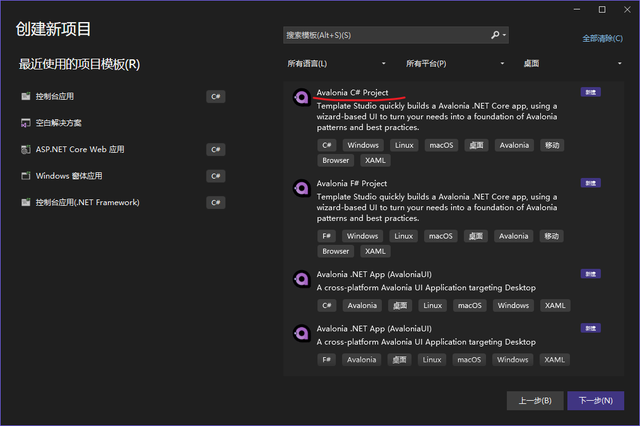
Task: Click the 控制台应用 template icon
Action: pyautogui.click(x=26, y=96)
